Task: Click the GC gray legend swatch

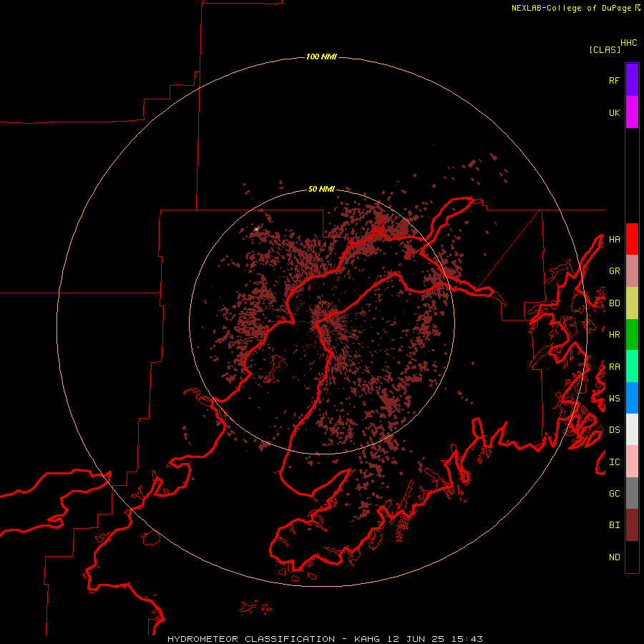Action: tap(632, 493)
